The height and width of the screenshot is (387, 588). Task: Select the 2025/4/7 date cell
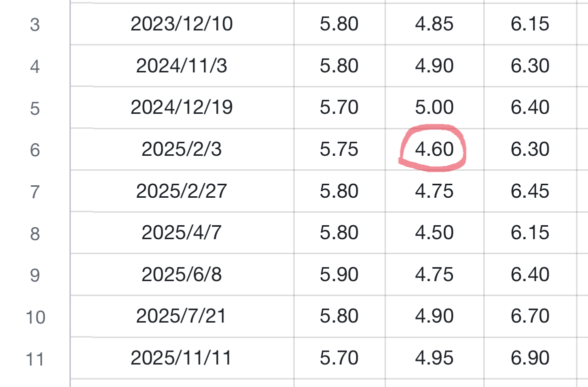(182, 233)
